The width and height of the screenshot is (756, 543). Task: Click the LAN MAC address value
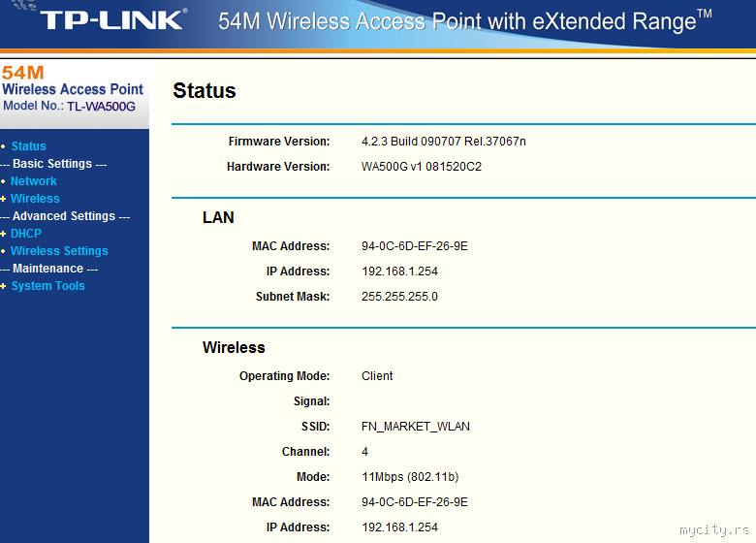(414, 246)
